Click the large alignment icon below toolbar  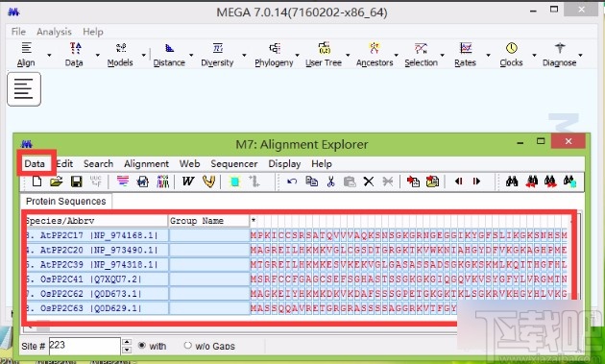click(x=24, y=89)
